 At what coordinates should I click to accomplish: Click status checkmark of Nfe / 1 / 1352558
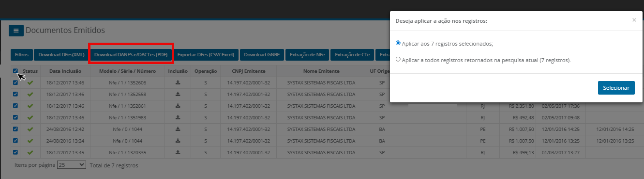pos(30,94)
